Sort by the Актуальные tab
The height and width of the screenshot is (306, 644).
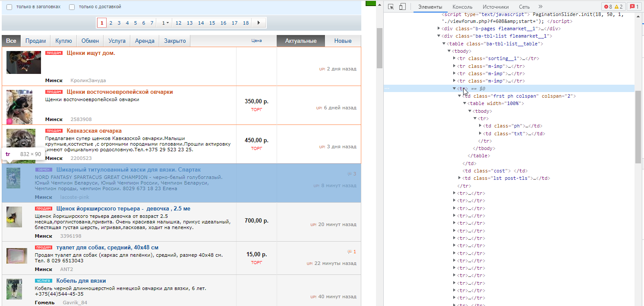pyautogui.click(x=300, y=41)
